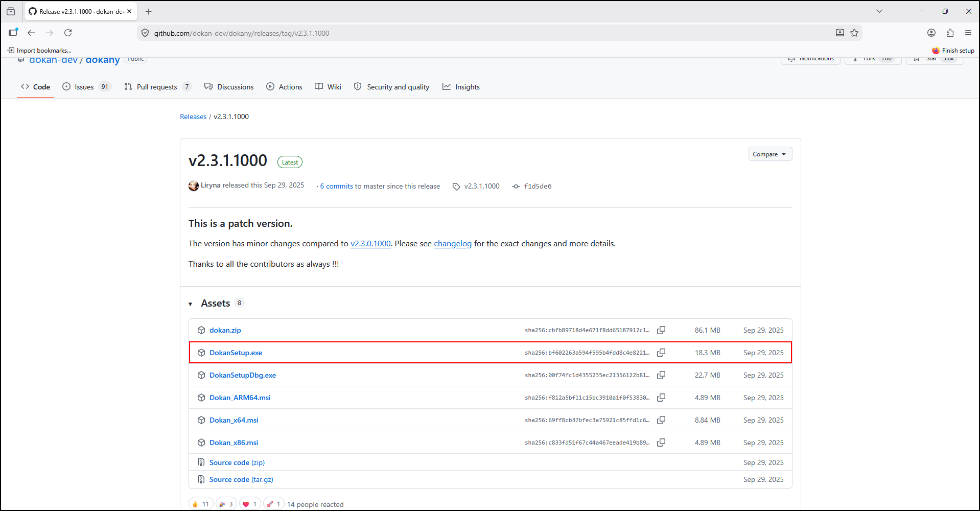
Task: Open the v2.3.0.1000 release link
Action: 370,244
